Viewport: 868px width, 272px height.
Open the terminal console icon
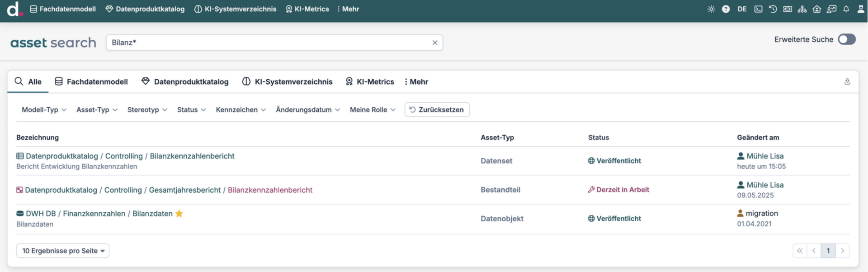pyautogui.click(x=758, y=9)
